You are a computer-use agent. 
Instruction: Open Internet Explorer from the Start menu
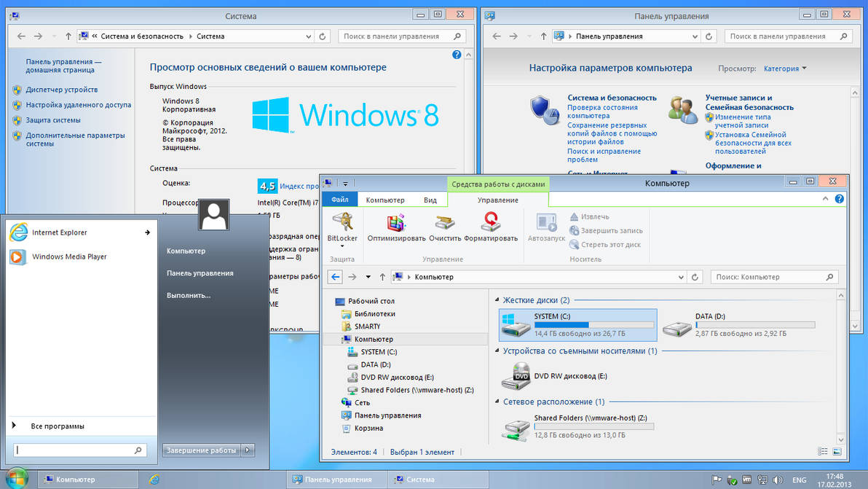tap(59, 232)
